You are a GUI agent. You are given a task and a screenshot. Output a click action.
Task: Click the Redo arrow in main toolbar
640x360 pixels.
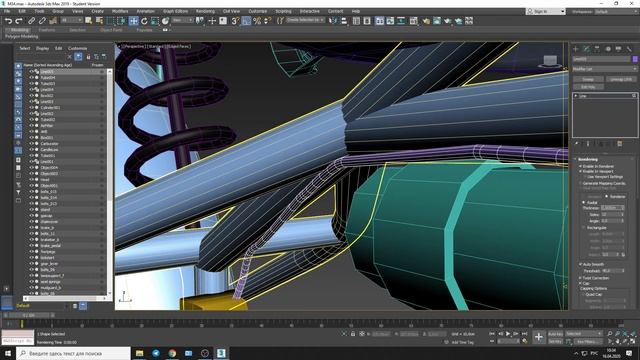click(x=18, y=21)
